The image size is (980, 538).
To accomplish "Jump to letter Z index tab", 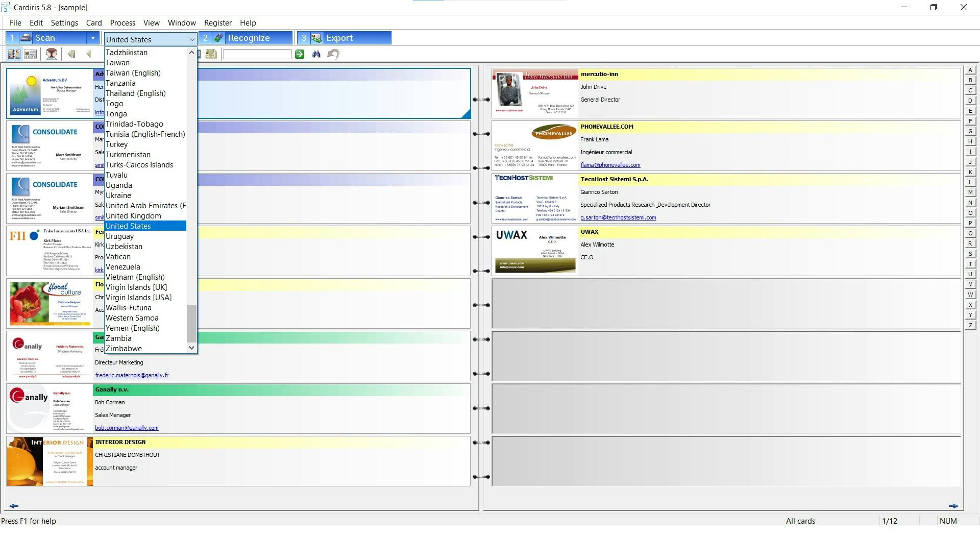I will [970, 326].
